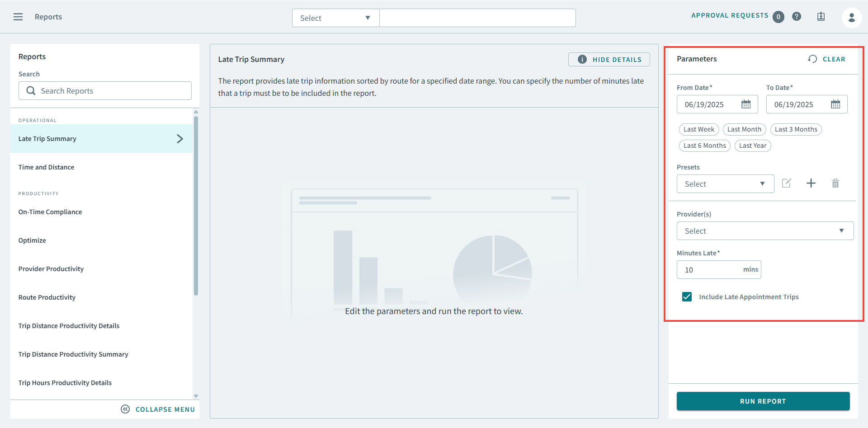Select On-Time Compliance report
The height and width of the screenshot is (428, 868).
(50, 212)
